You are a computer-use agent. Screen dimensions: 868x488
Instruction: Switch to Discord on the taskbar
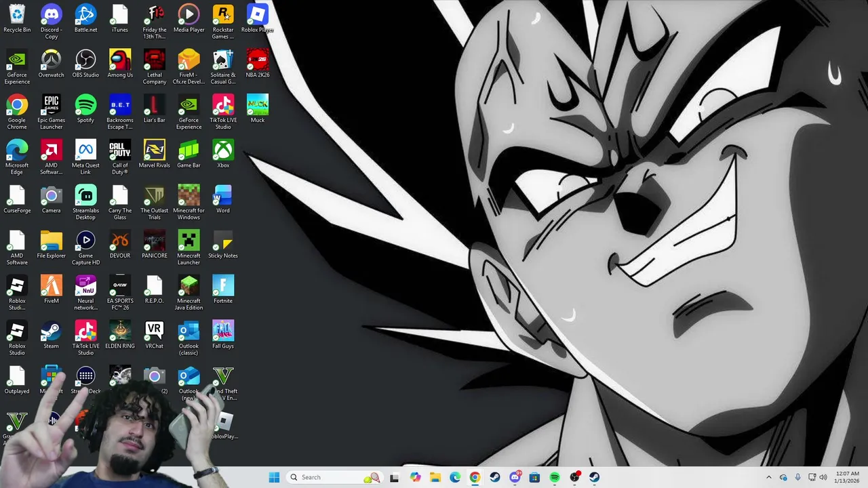coord(515,477)
